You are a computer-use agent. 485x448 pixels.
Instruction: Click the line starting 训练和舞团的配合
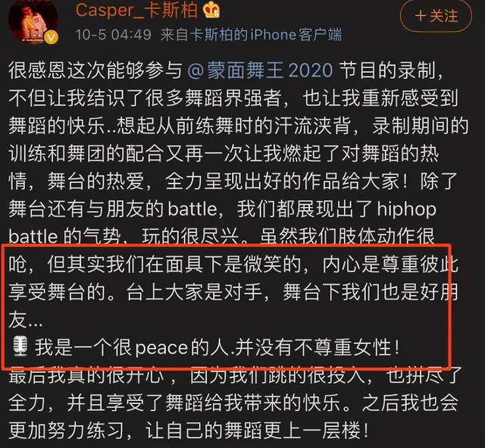tap(224, 154)
